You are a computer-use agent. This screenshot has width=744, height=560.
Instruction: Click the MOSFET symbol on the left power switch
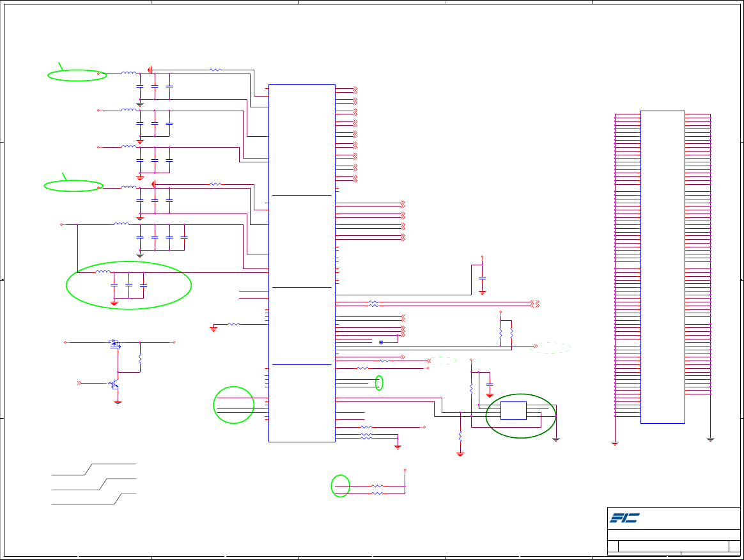pos(115,343)
